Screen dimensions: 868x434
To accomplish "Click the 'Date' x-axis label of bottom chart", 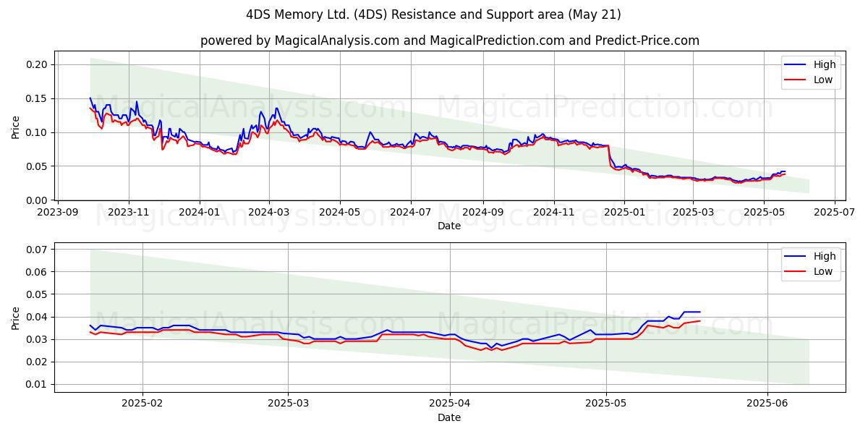I will (x=449, y=417).
